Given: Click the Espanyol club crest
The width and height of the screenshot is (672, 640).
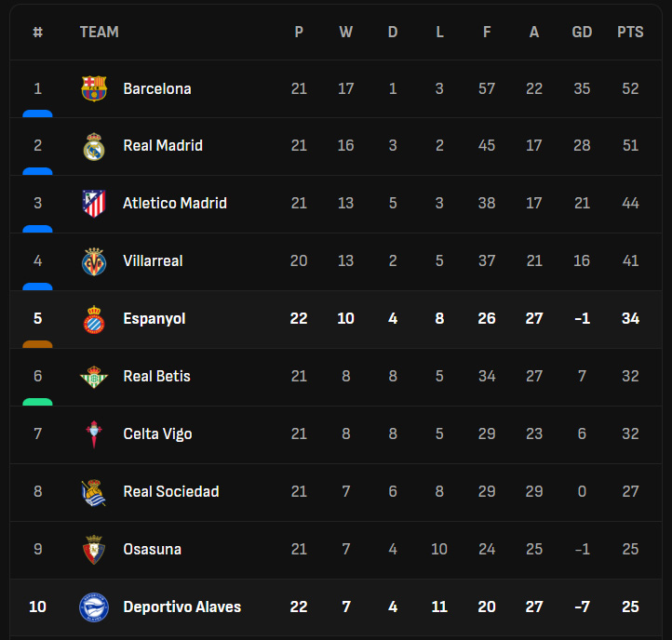Looking at the screenshot, I should pos(94,319).
